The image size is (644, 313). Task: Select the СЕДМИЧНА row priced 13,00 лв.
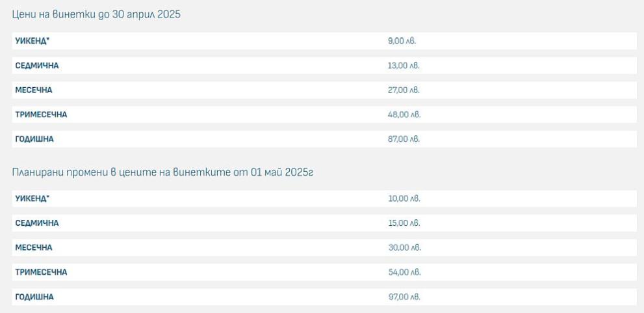pyautogui.click(x=37, y=66)
